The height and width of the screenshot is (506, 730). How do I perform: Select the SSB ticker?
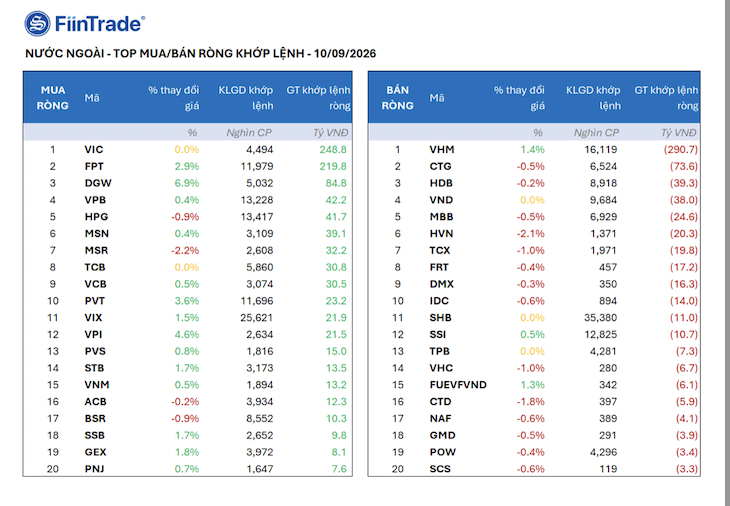[x=95, y=435]
